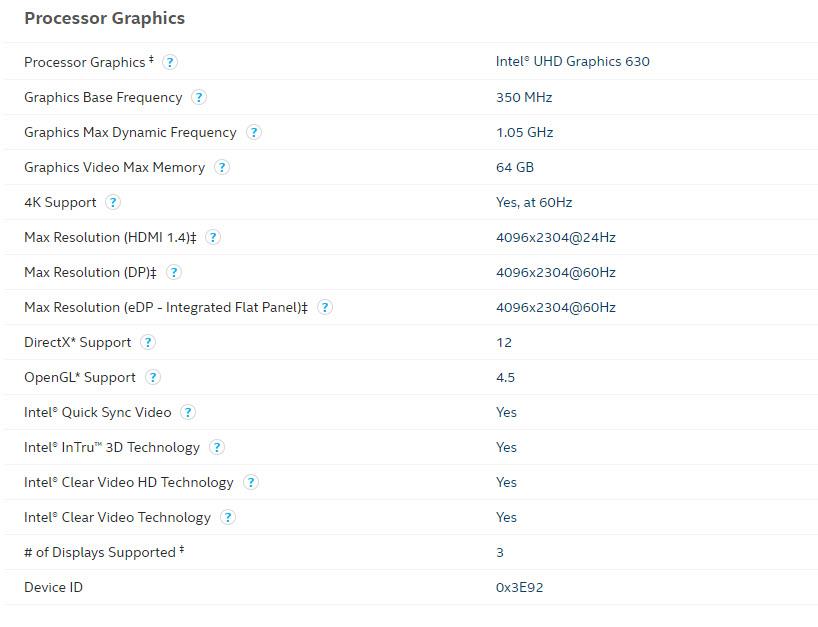The width and height of the screenshot is (818, 627).
Task: Click the Intel InTru 3D Technology help icon
Action: click(x=216, y=447)
